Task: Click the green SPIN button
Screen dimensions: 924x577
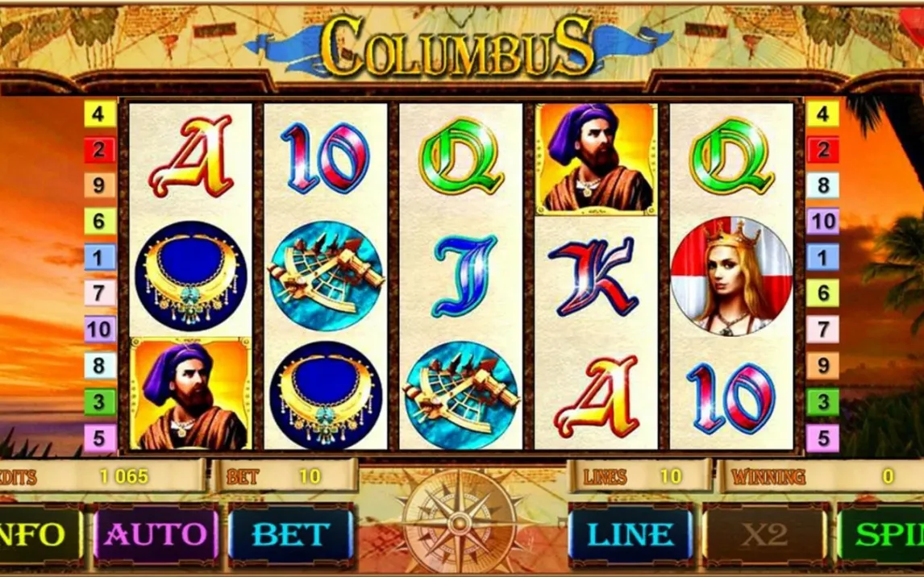Action: pyautogui.click(x=880, y=534)
